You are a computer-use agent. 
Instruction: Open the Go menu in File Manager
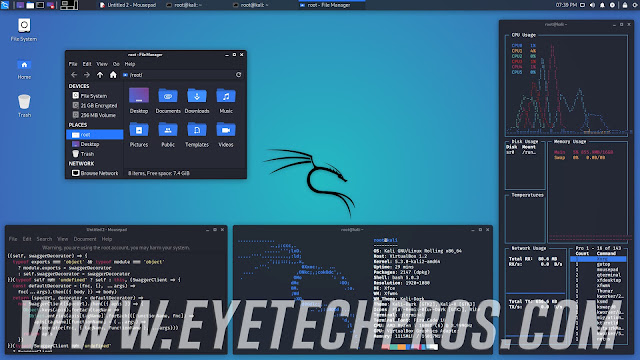tap(116, 64)
